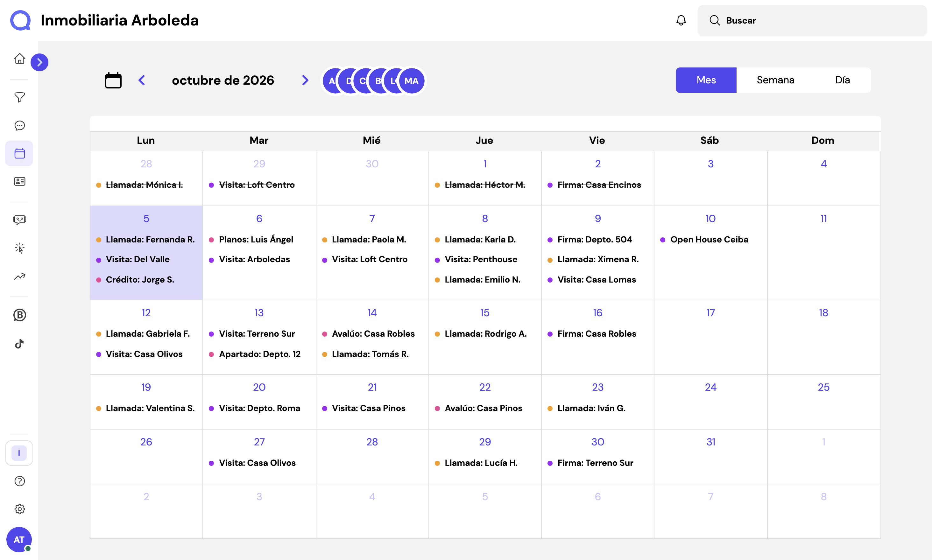Open event Avalúo: Casa Pinos
932x560 pixels.
[479, 408]
